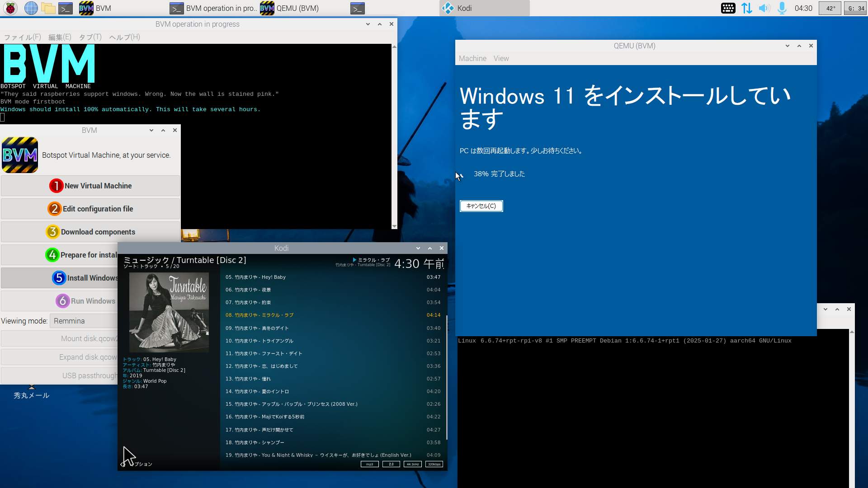The image size is (868, 488).
Task: Maximize the QEMU (BVM) window
Action: (x=799, y=46)
